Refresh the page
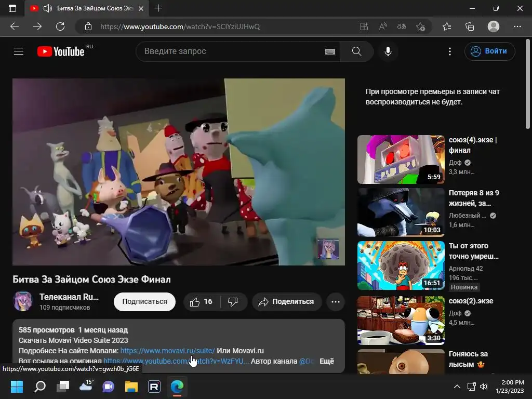The image size is (532, 399). (x=60, y=26)
